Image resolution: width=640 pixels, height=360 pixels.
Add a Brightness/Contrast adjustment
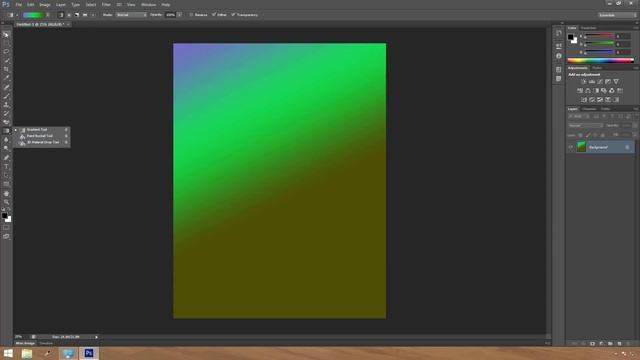point(584,82)
